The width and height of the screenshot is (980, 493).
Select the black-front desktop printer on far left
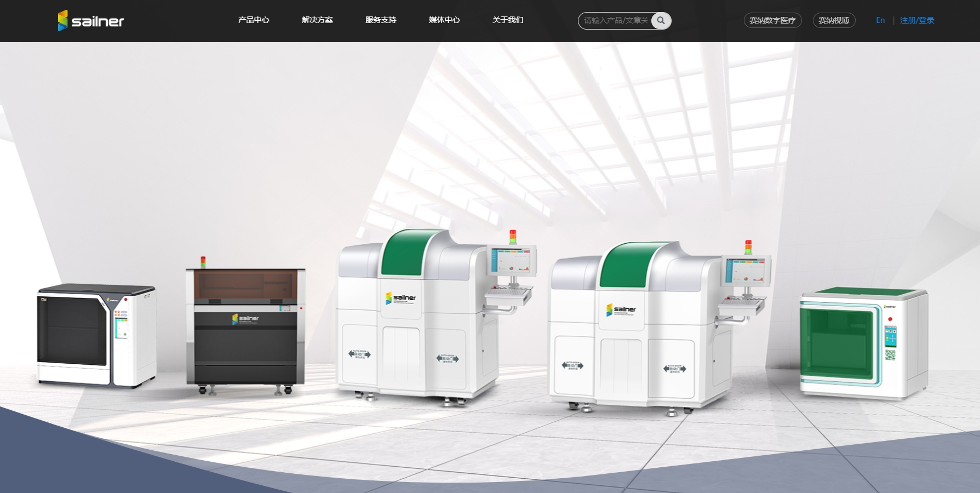(96, 334)
